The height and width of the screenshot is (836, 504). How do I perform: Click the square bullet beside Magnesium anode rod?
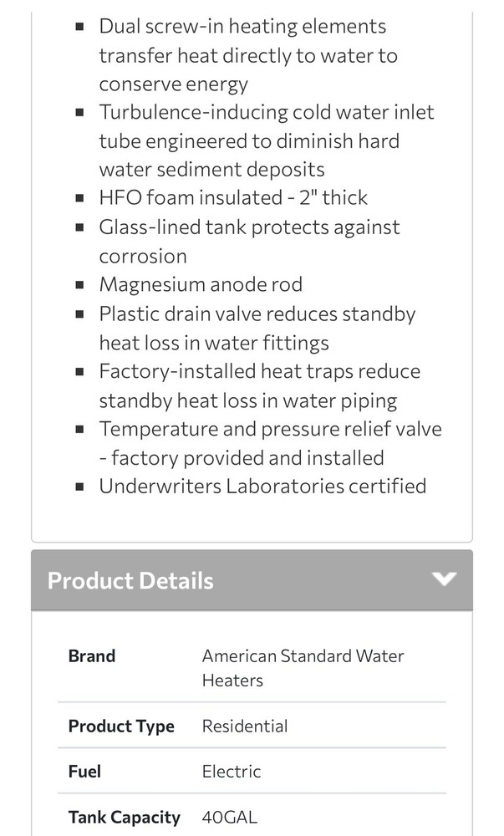pos(79,283)
